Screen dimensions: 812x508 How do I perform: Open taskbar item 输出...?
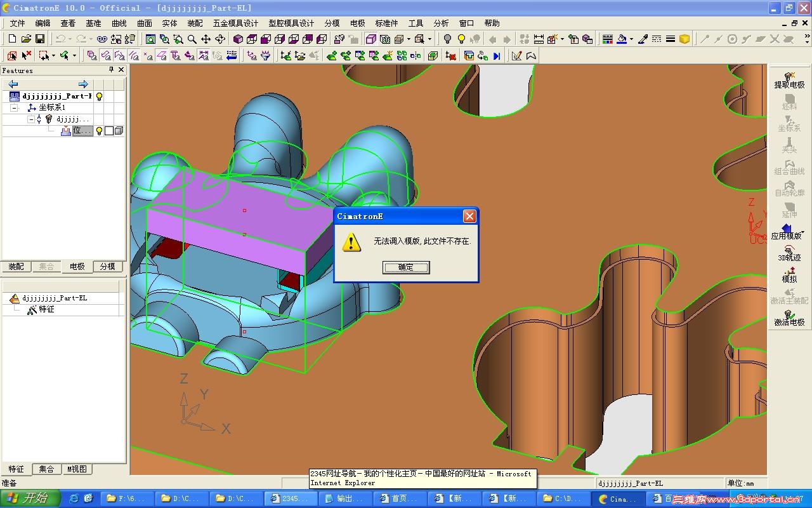pyautogui.click(x=344, y=498)
